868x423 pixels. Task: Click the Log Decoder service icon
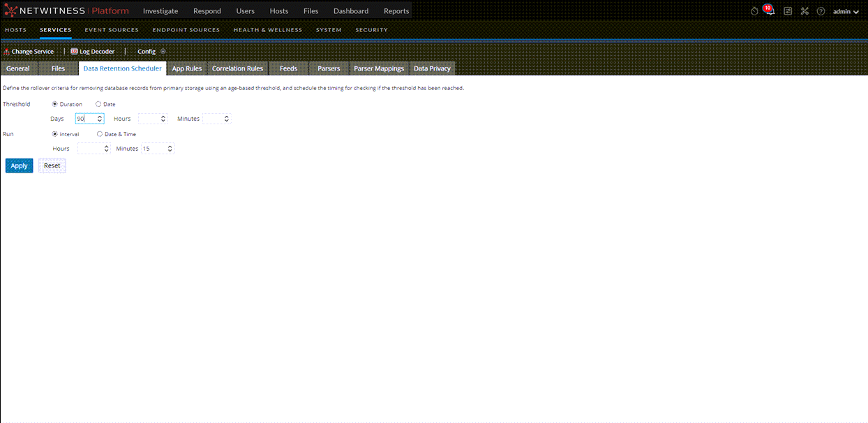pos(74,51)
